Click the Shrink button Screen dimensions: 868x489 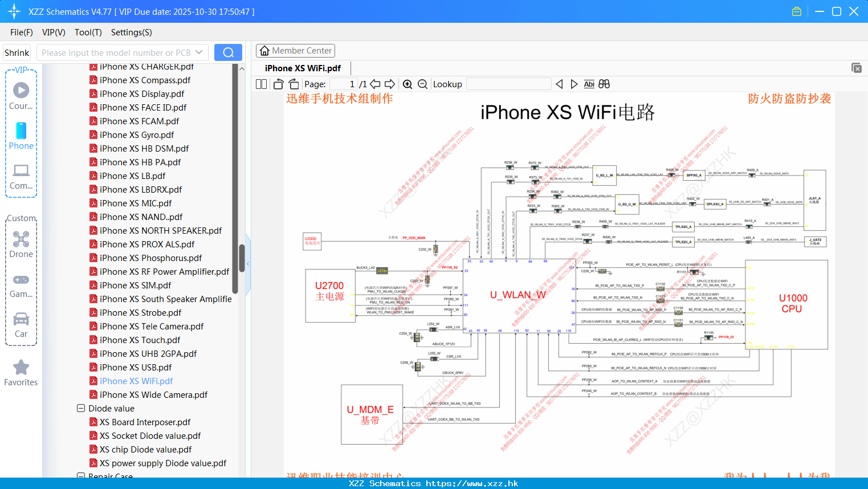click(x=17, y=52)
